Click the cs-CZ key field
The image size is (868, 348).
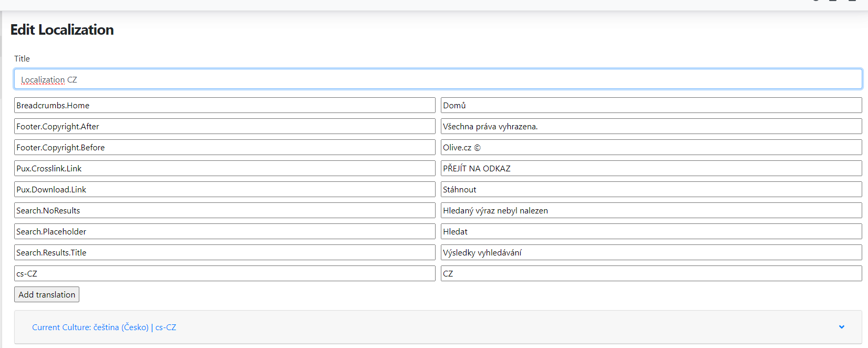coord(224,273)
